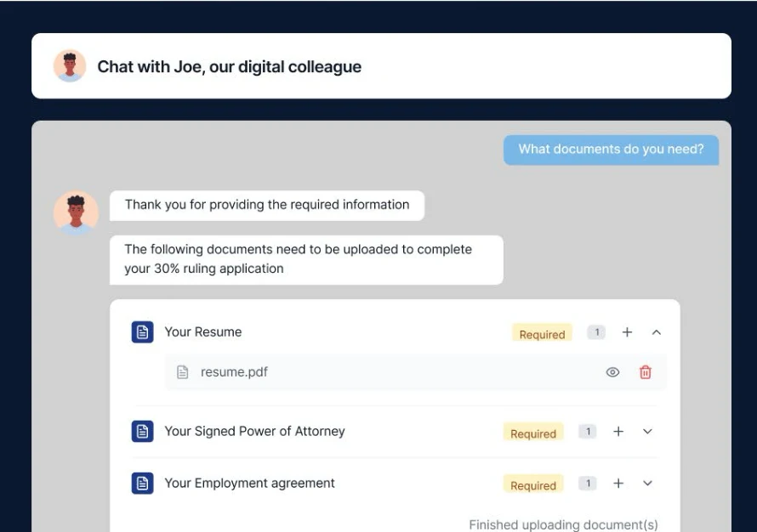
Task: Click the Employment agreement document icon
Action: point(142,483)
